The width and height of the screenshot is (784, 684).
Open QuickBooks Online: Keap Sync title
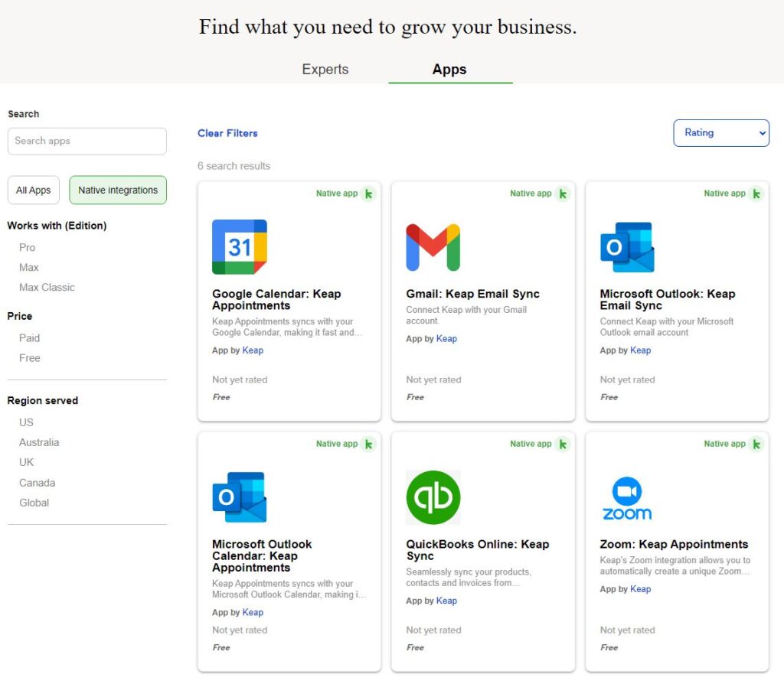pyautogui.click(x=478, y=550)
